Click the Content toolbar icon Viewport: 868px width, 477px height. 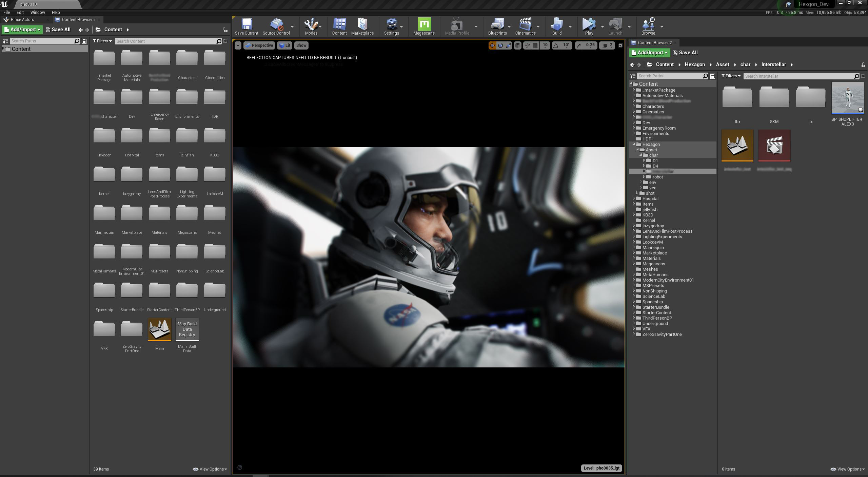click(x=339, y=26)
